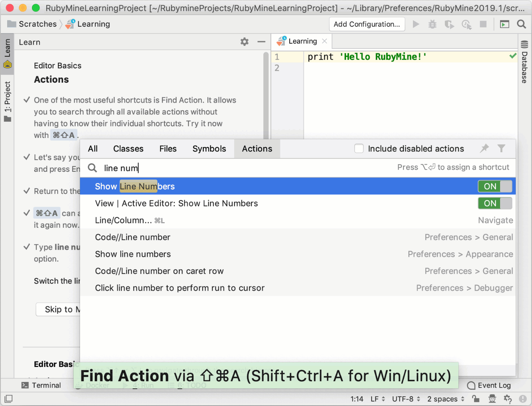Click the filter funnel icon in popup
532x406 pixels.
[501, 148]
